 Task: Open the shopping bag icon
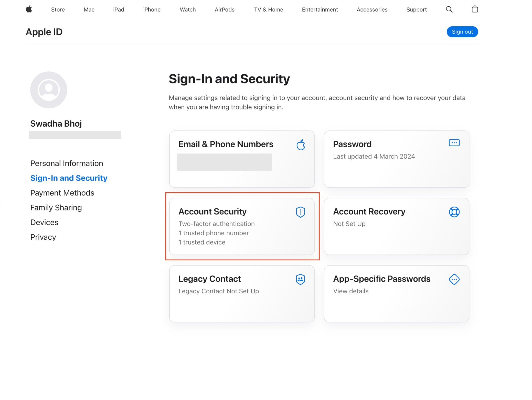pos(475,9)
